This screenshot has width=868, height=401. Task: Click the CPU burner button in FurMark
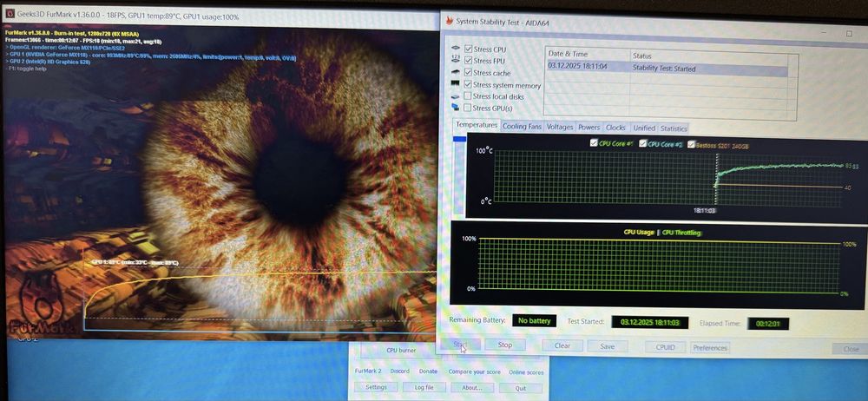tap(401, 350)
